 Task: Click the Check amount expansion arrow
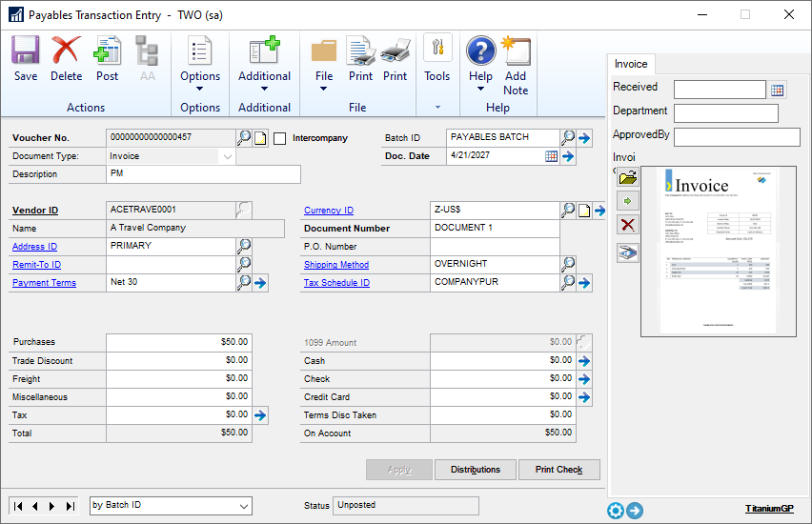click(x=584, y=379)
